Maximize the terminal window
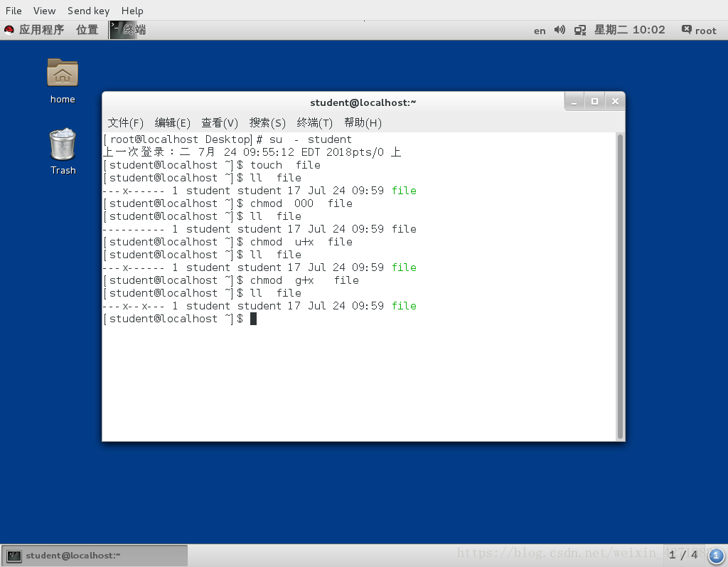Image resolution: width=728 pixels, height=567 pixels. pyautogui.click(x=594, y=102)
